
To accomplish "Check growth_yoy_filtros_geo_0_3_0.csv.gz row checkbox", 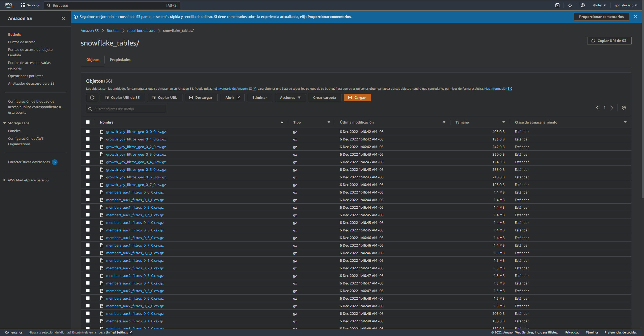I will (88, 154).
